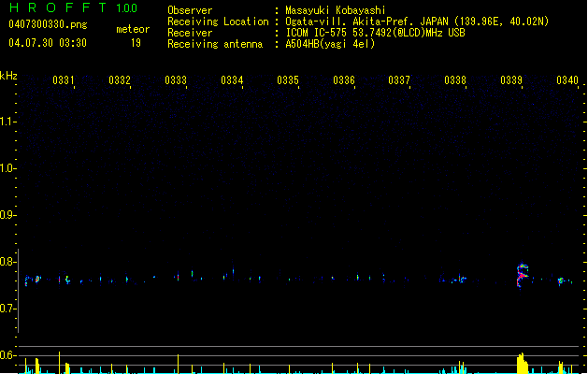Screen dimensions: 588x374
Task: Click the HROFFT 1.0.0 title text
Action: 73,7
